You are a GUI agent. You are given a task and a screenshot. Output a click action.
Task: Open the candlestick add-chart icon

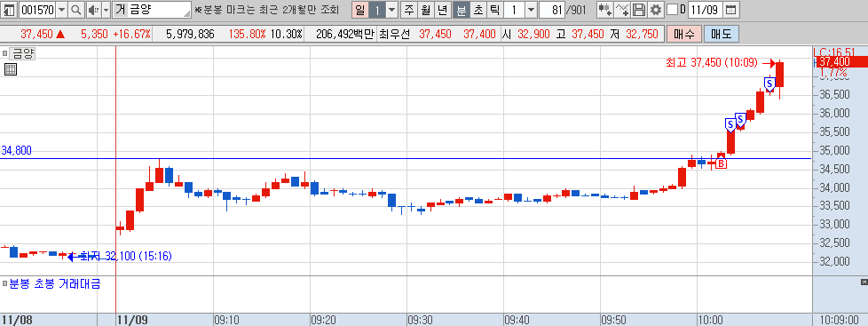(605, 10)
